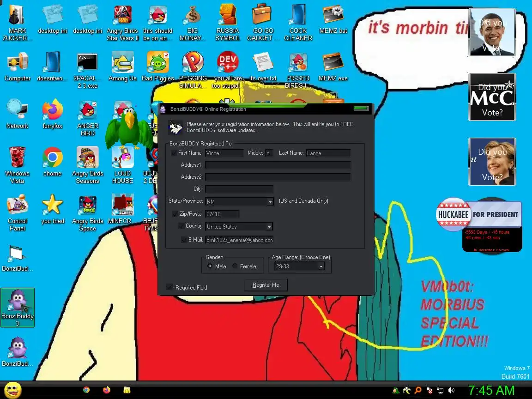Select the Male gender radio button
Image resolution: width=532 pixels, height=399 pixels.
click(x=210, y=266)
